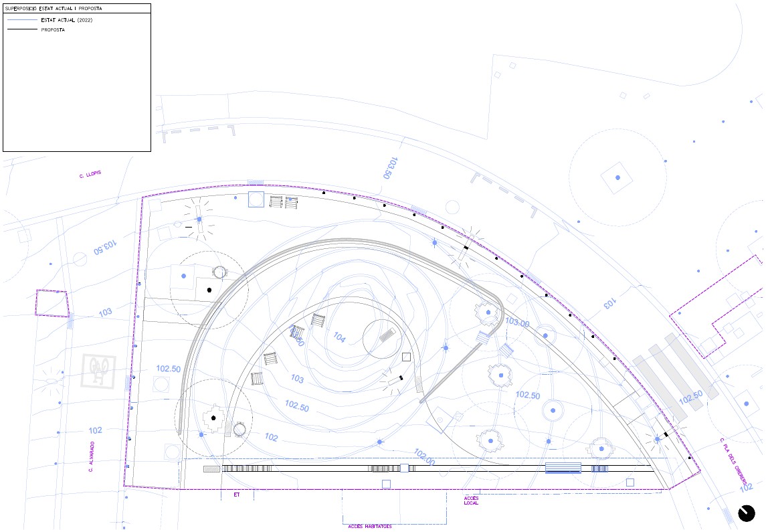766x532 pixels.
Task: Click the black PROPOSTA legend line
Action: (x=23, y=29)
